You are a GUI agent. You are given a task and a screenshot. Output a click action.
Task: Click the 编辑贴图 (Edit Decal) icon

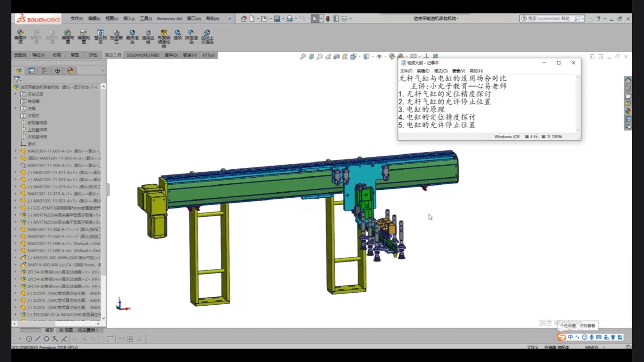[84, 37]
